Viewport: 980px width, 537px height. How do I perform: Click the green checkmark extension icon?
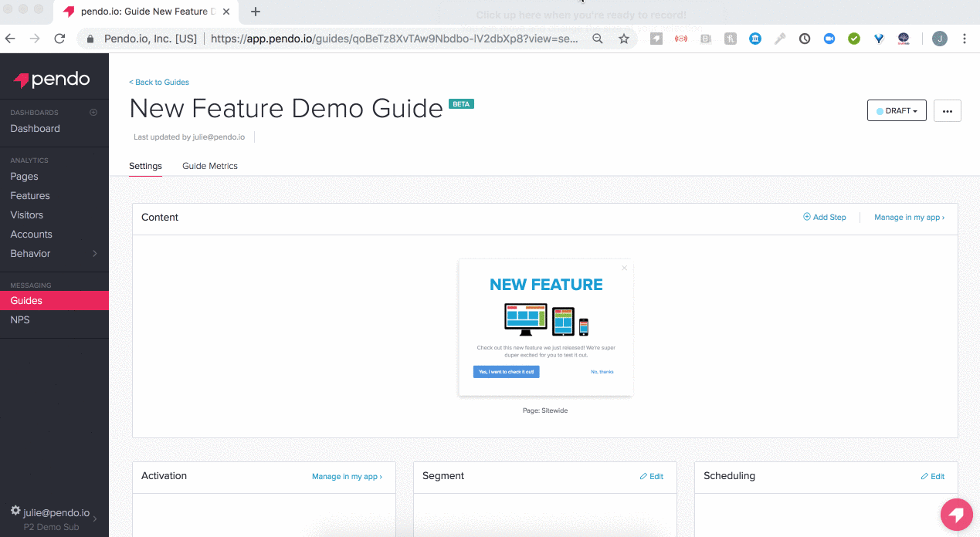coord(854,39)
